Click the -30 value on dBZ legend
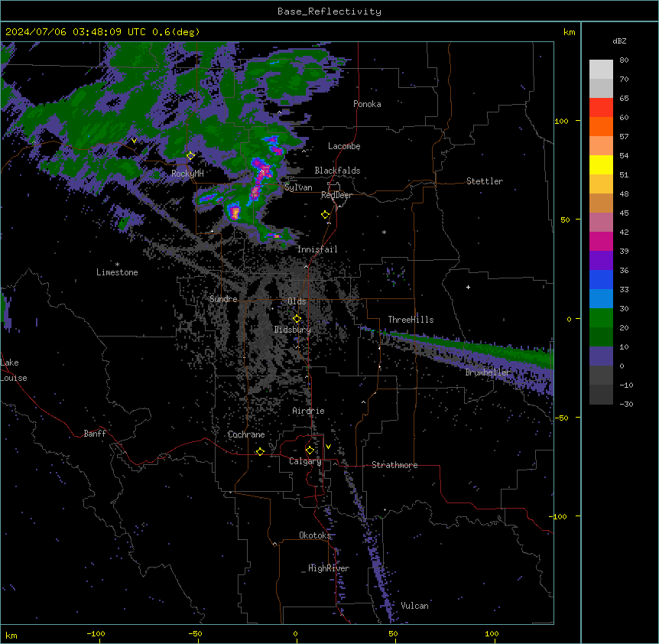 click(626, 404)
